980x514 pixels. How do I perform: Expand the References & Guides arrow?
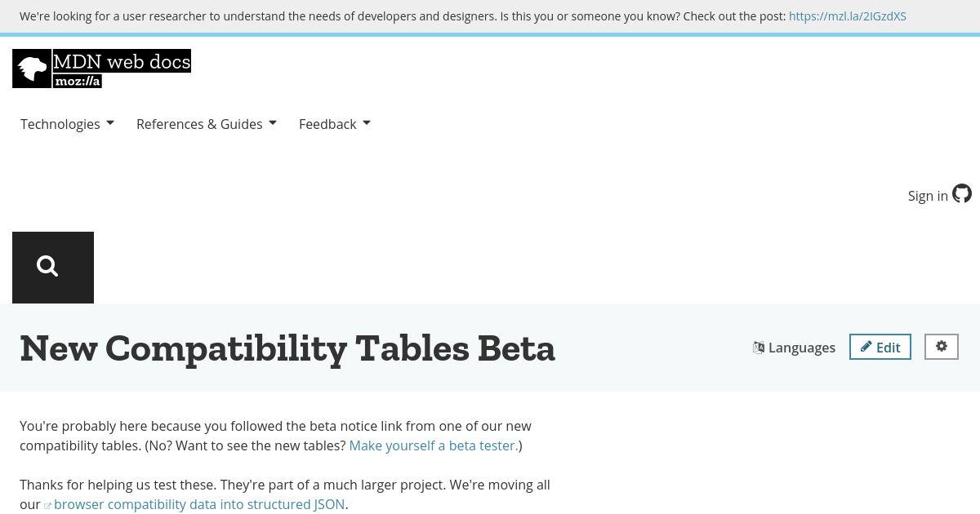(x=272, y=123)
